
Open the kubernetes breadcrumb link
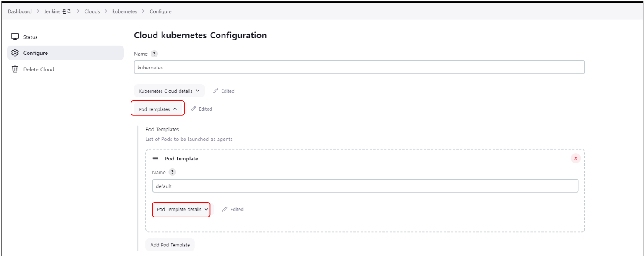(125, 11)
